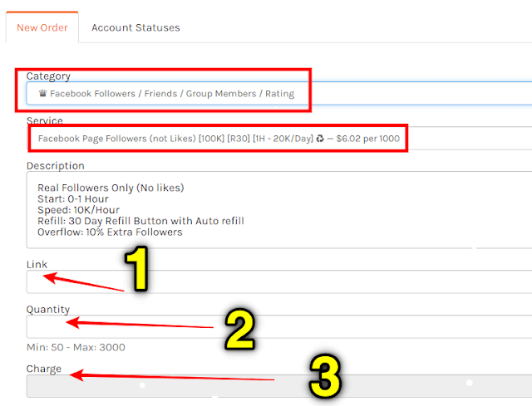
Task: Click the Link label text
Action: click(37, 264)
